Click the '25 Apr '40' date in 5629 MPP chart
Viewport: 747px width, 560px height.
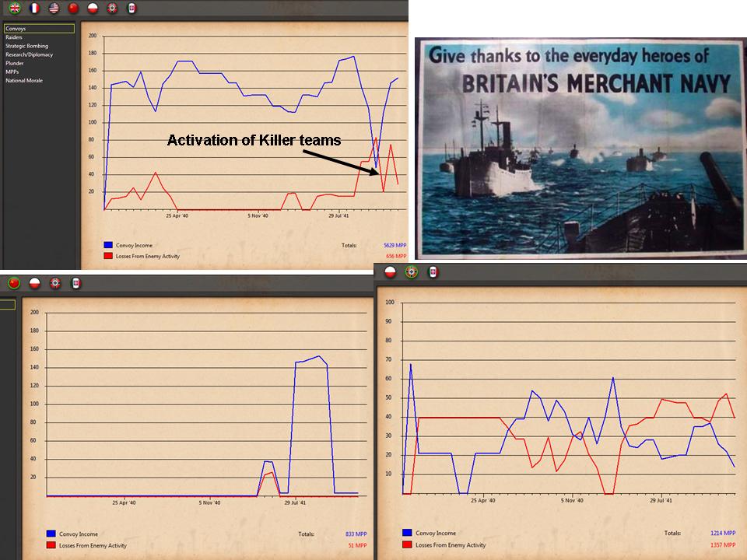tap(177, 215)
